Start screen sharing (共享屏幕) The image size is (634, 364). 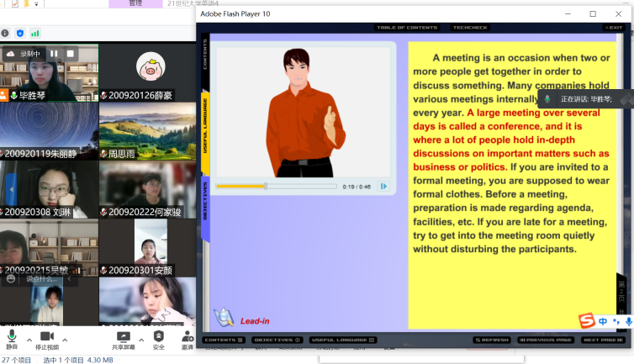click(x=124, y=339)
